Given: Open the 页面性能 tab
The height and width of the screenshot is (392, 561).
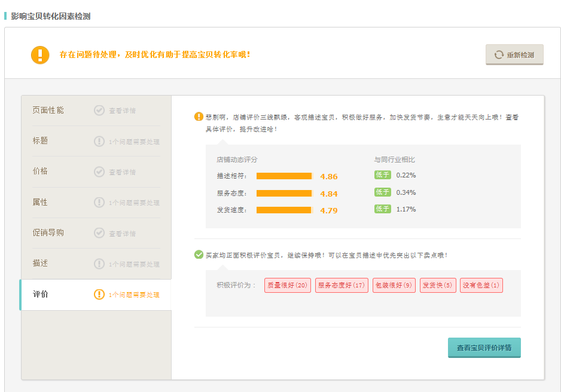Looking at the screenshot, I should coord(48,110).
